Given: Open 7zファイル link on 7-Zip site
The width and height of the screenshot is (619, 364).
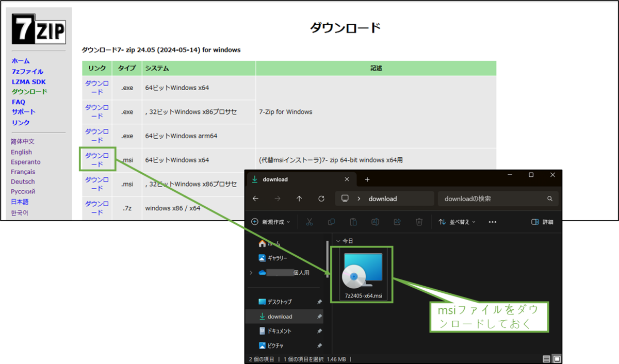Looking at the screenshot, I should [27, 72].
